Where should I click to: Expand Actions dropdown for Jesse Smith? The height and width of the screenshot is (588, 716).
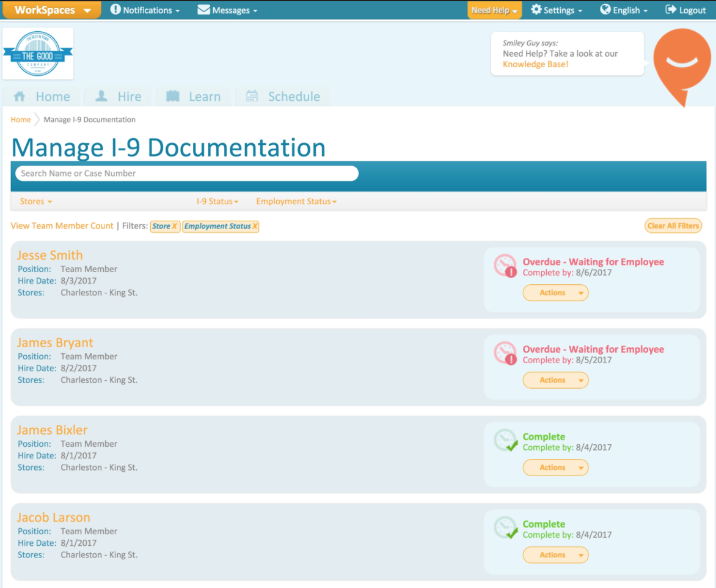(555, 293)
